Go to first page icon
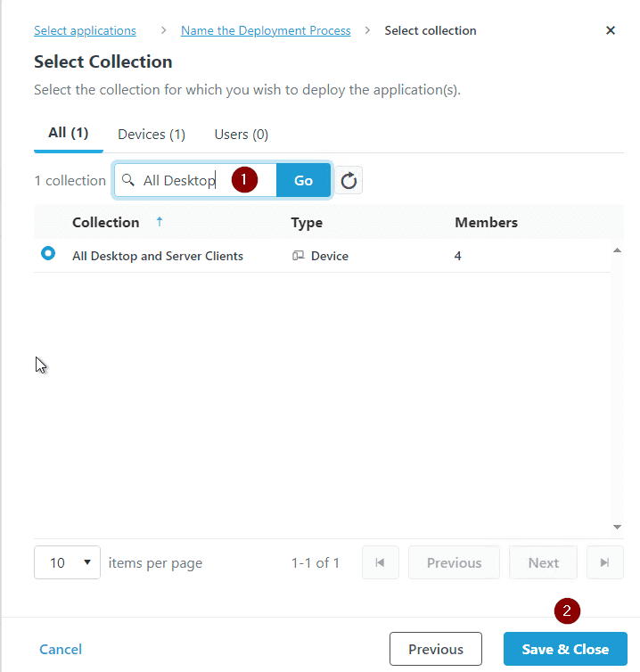 (x=381, y=562)
